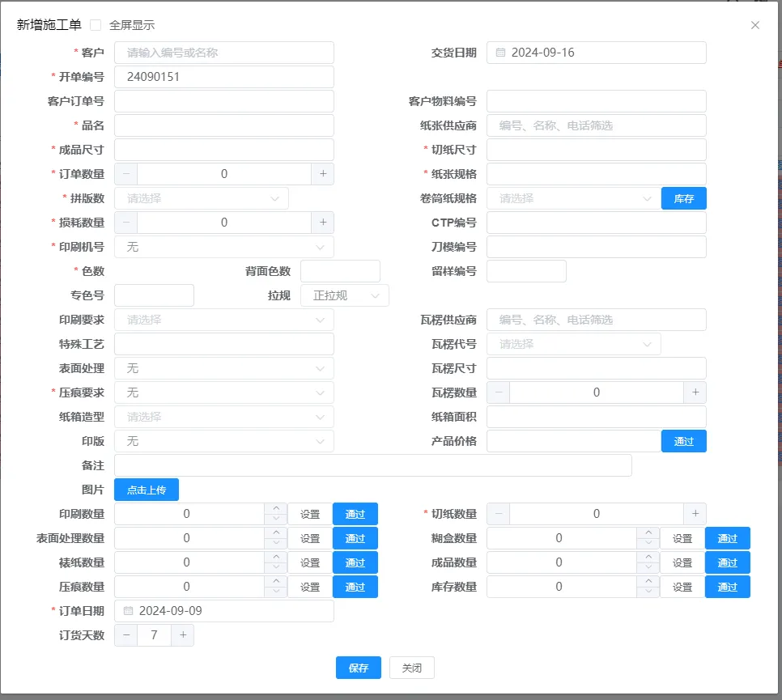
Task: Open the 压痕要求 dropdown
Action: (224, 392)
